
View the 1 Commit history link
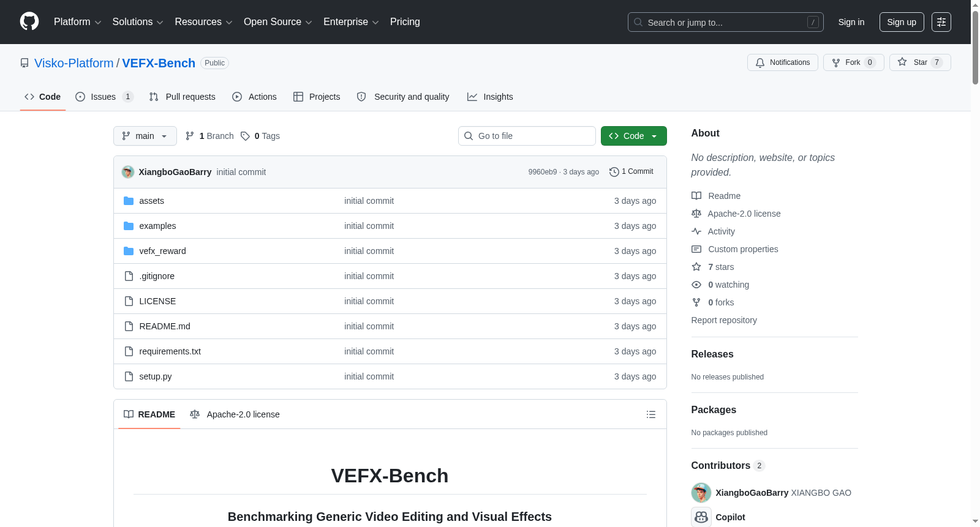coord(631,172)
